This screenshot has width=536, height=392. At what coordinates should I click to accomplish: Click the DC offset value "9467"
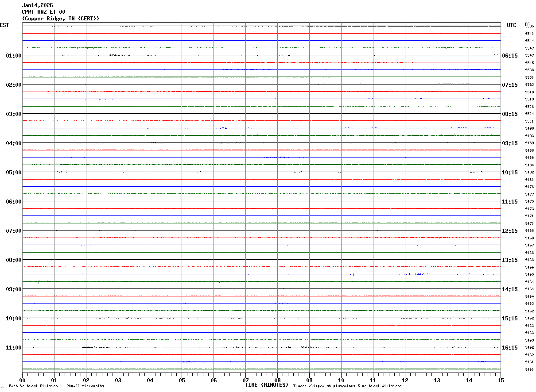[529, 245]
